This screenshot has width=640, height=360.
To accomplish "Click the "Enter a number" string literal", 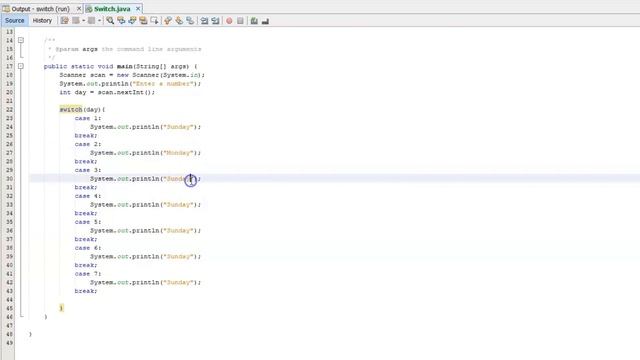I will point(162,84).
